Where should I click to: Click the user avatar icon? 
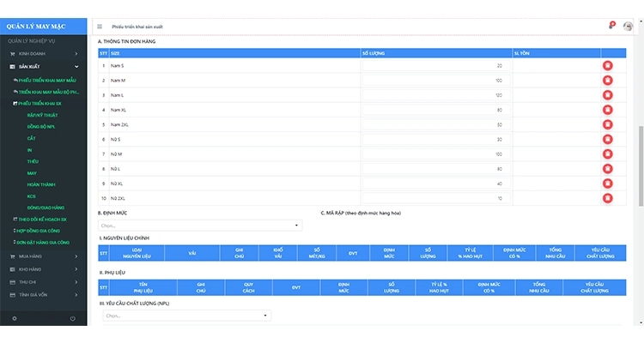(629, 26)
